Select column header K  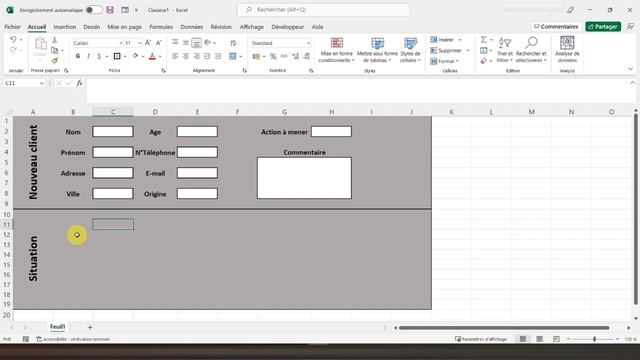click(x=451, y=112)
